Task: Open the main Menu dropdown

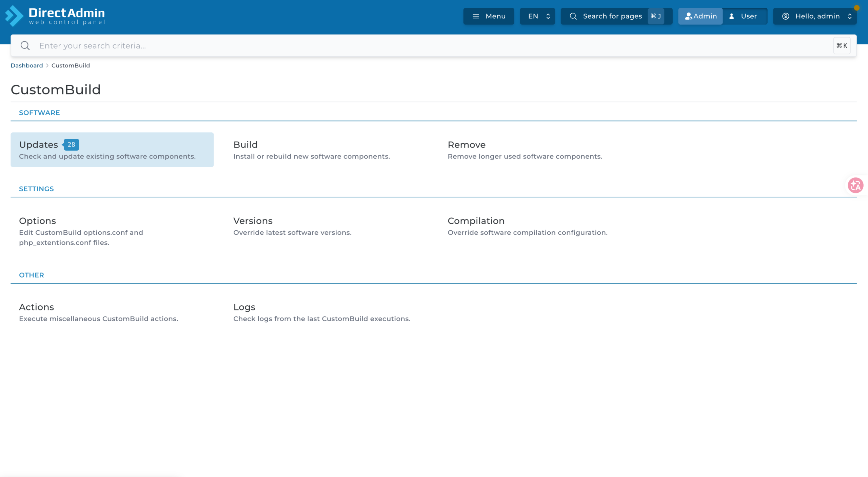Action: 489,16
